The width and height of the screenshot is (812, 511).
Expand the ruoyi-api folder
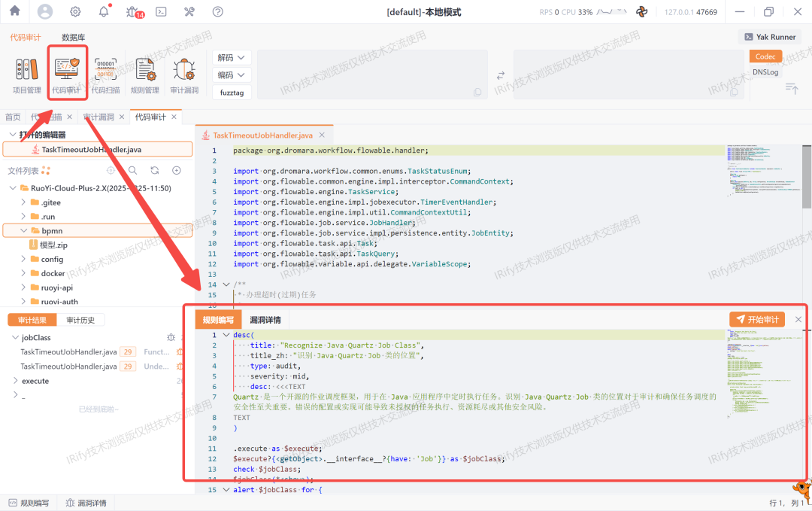23,287
